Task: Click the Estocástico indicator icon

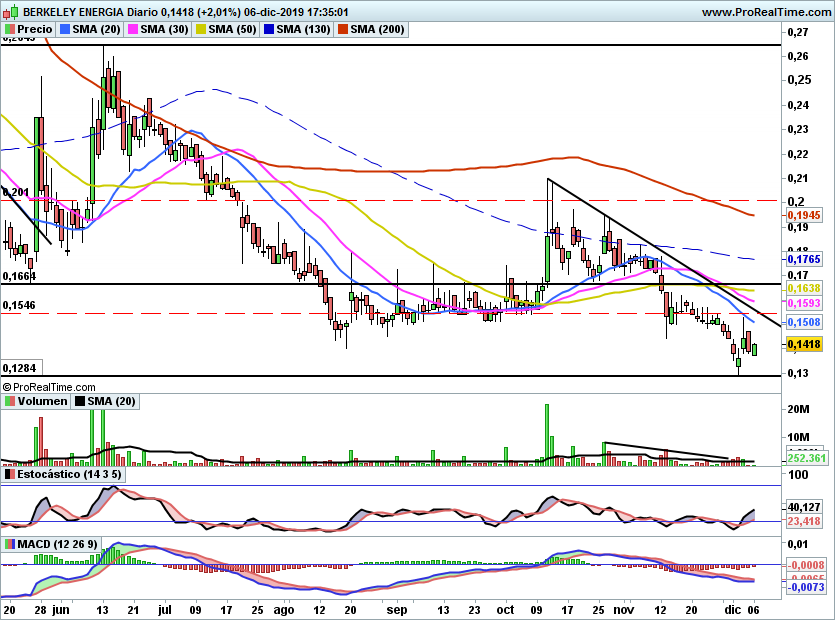Action: coord(10,474)
